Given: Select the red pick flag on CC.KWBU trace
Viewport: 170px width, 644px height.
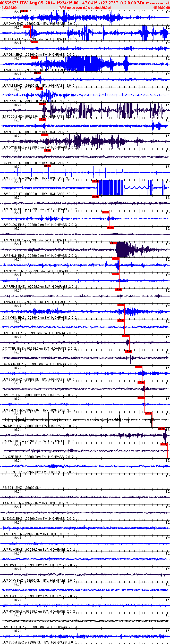Looking at the screenshot, I should [121, 305].
